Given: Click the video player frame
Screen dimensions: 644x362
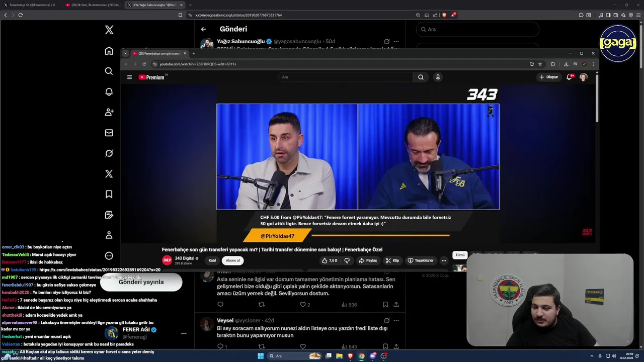Looking at the screenshot, I should click(x=358, y=163).
